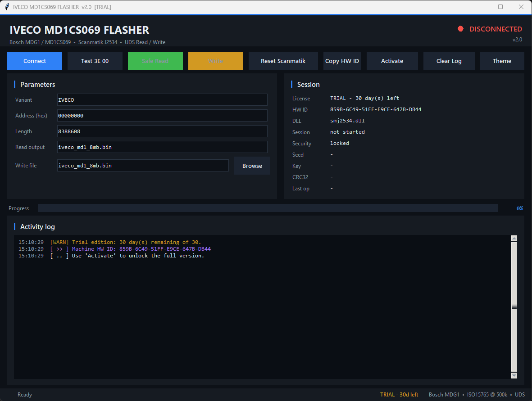Focus the Variant input field
The width and height of the screenshot is (532, 401).
(162, 100)
